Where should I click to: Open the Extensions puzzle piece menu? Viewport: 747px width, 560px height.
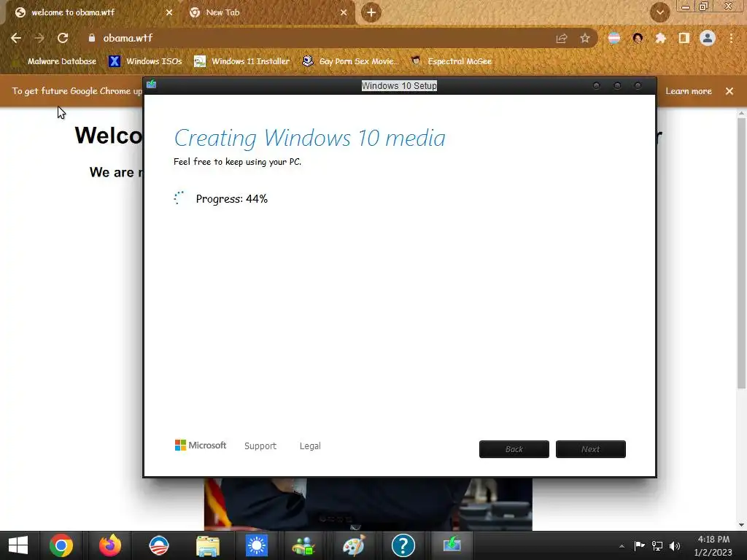[x=661, y=38]
